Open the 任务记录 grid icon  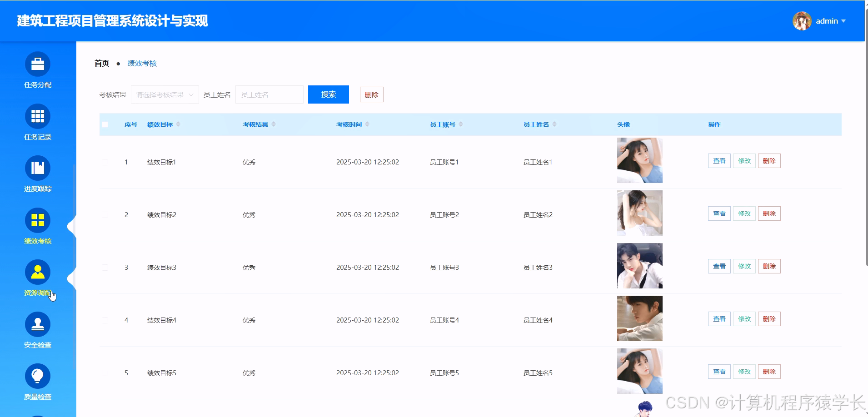(38, 116)
